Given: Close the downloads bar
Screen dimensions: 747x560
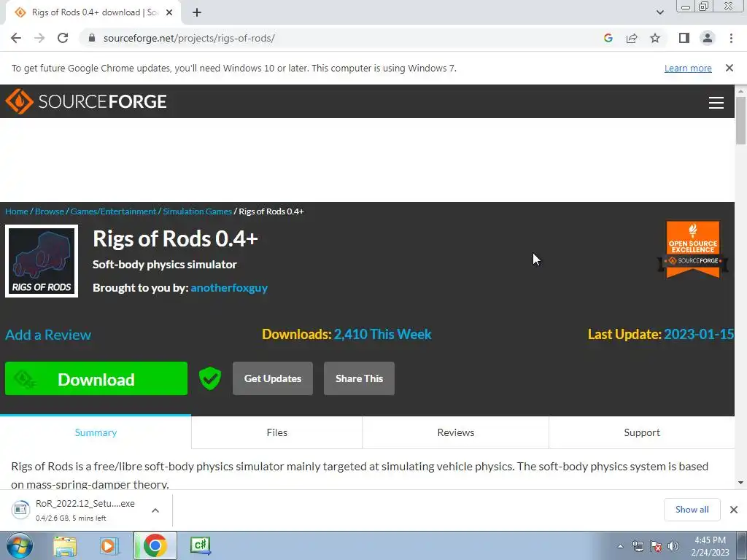Looking at the screenshot, I should [734, 510].
